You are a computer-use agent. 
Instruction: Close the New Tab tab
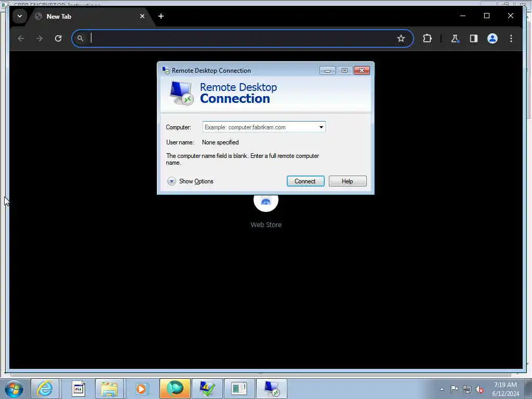coord(142,16)
